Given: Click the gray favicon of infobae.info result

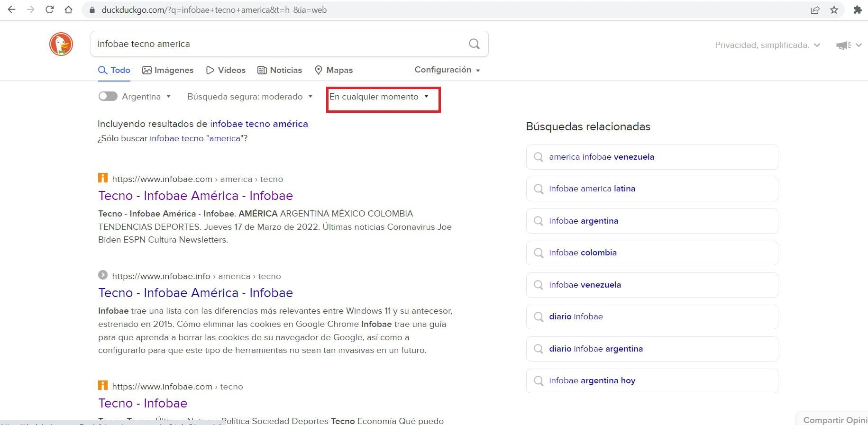Looking at the screenshot, I should point(103,275).
